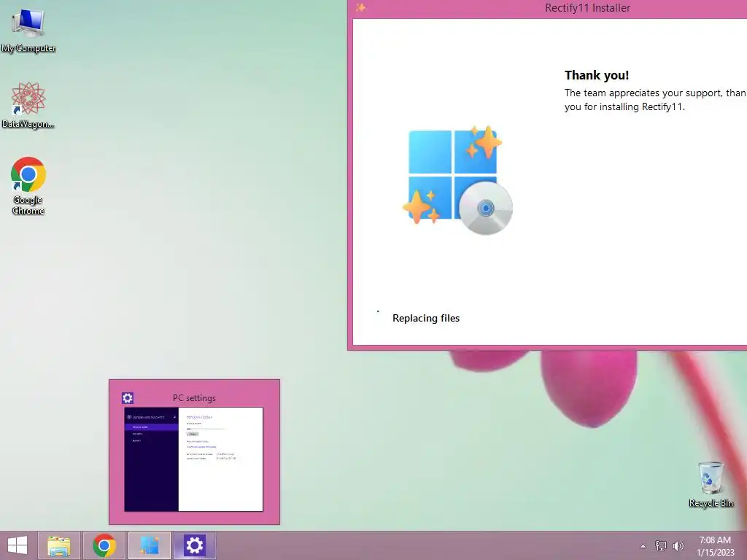Switch to PC settings taskbar button

coord(194,545)
